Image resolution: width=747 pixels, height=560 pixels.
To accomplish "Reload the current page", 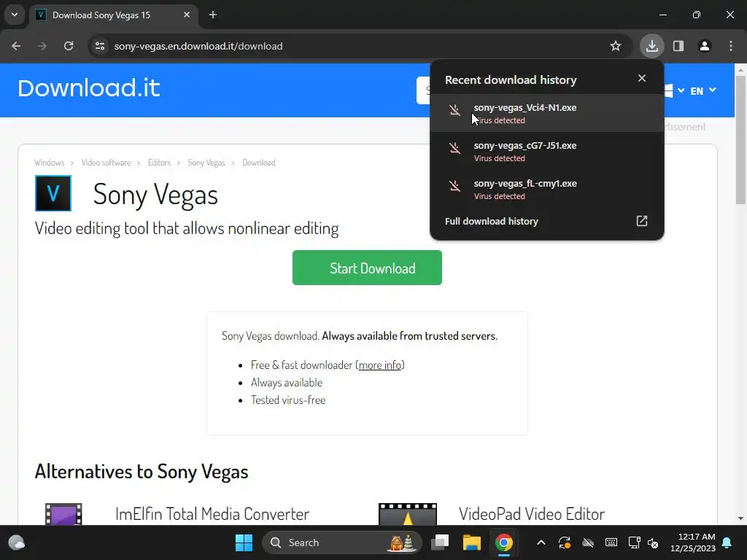I will tap(69, 46).
